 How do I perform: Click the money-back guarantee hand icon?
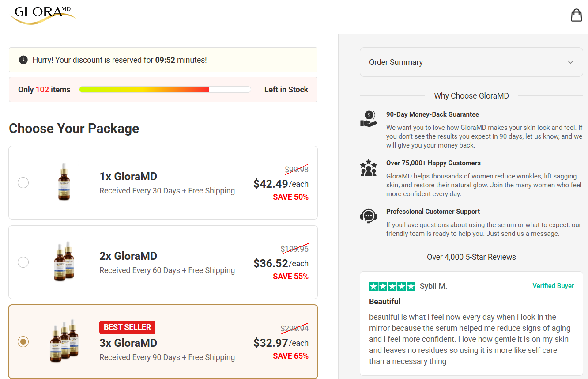click(368, 119)
